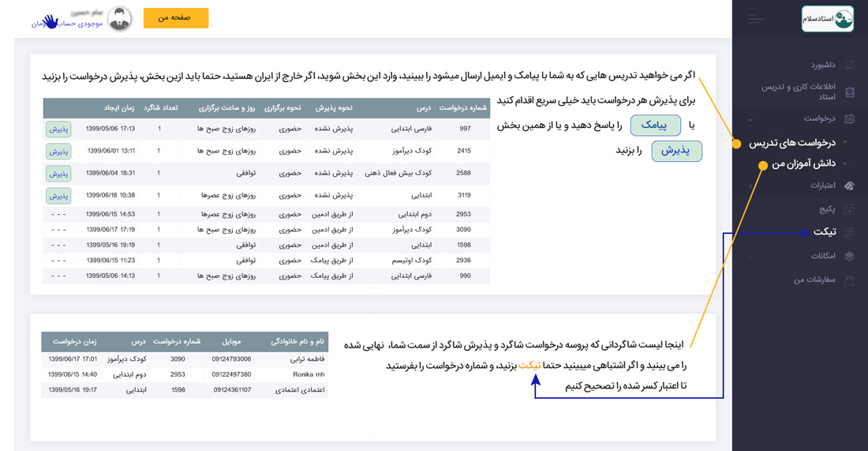Click the نحوه پذیرش column header
Viewport: 868px width, 451px height.
334,108
